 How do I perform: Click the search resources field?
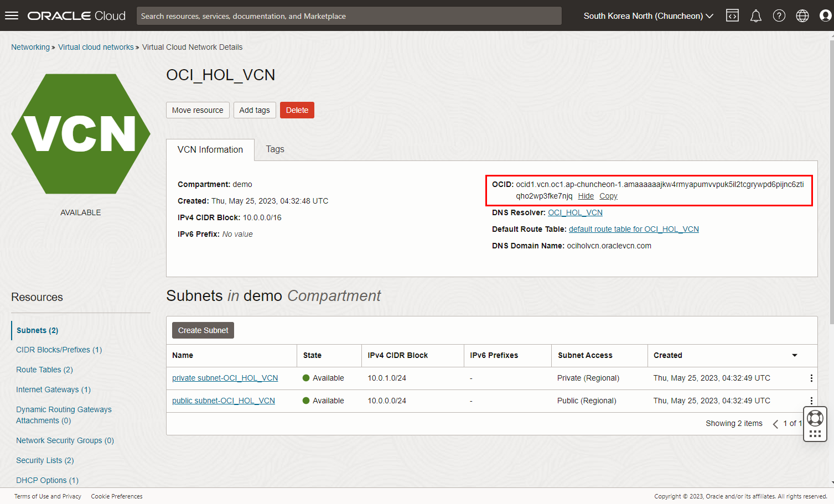click(349, 15)
